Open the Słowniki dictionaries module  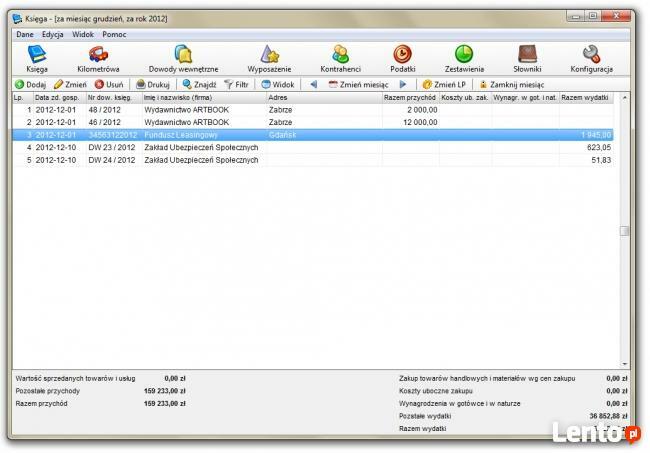pos(529,59)
